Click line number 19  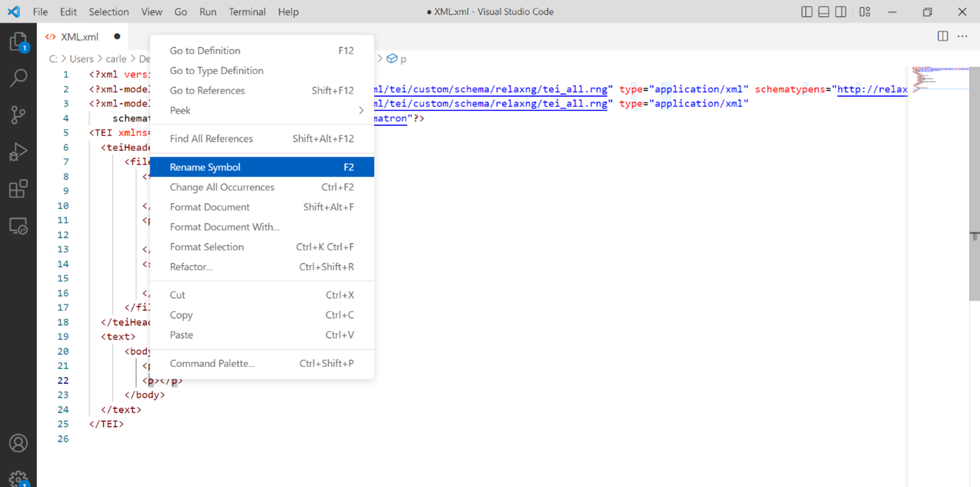[x=63, y=336]
